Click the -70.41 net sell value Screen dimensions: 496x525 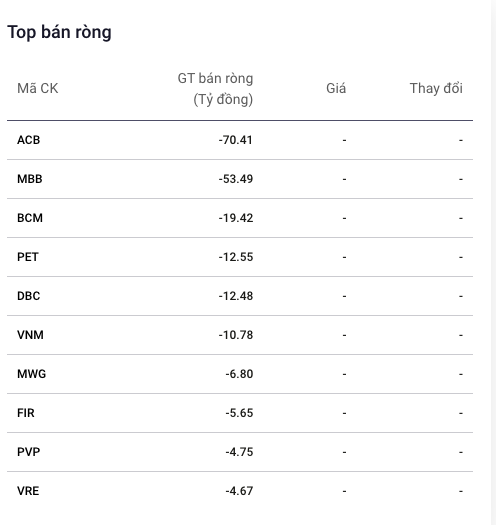[x=236, y=140]
